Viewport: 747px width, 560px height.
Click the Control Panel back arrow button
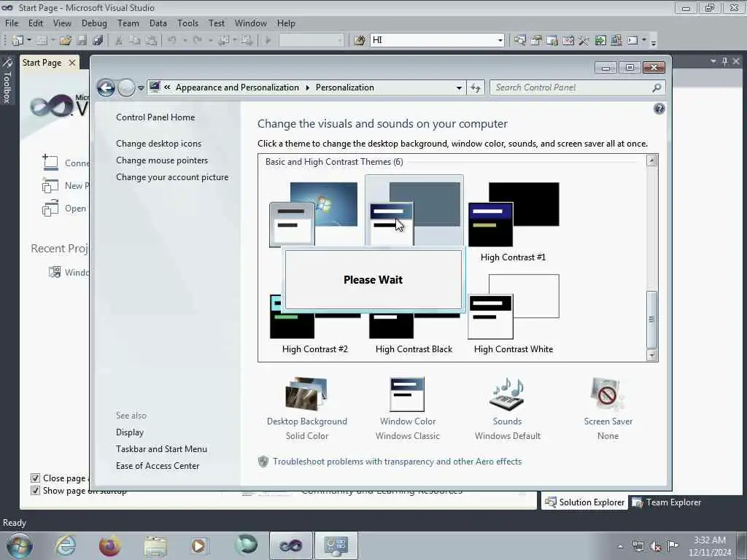106,87
